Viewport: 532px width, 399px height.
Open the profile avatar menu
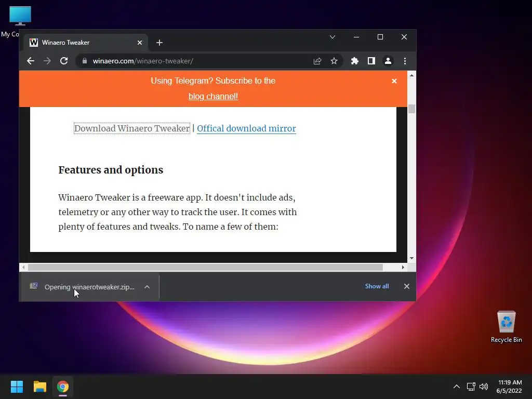[388, 61]
